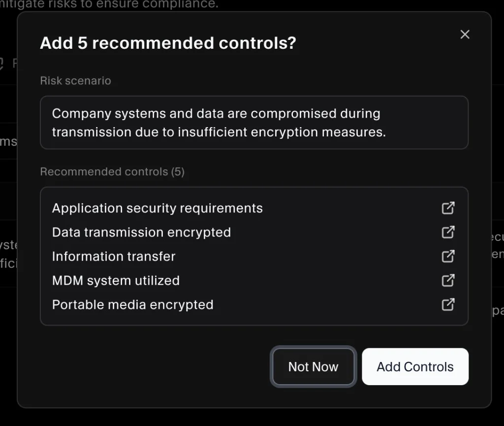Click the X icon to dismiss the dialog
Screen dimensions: 504x426
click(465, 34)
